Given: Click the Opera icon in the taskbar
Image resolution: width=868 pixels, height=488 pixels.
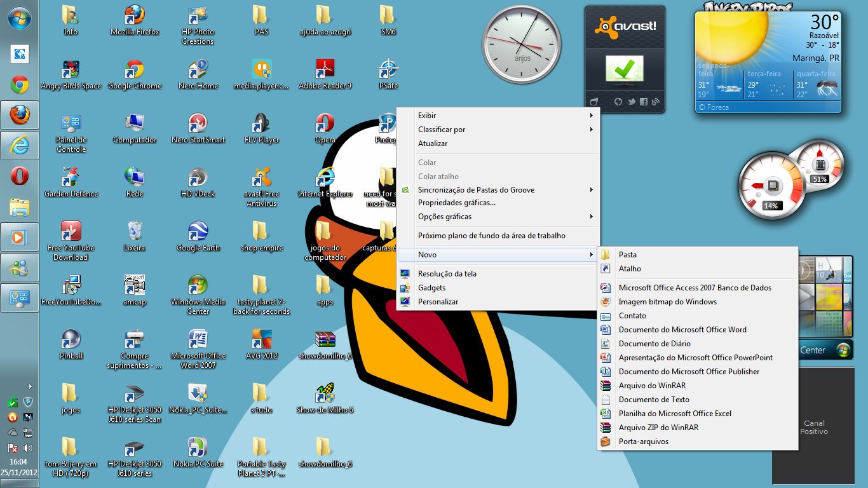Looking at the screenshot, I should [x=20, y=176].
